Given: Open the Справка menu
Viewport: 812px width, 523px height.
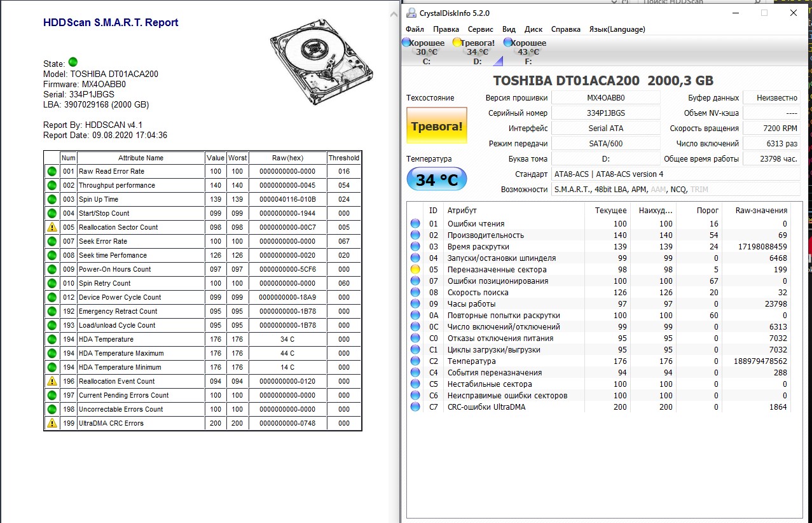Looking at the screenshot, I should tap(565, 29).
